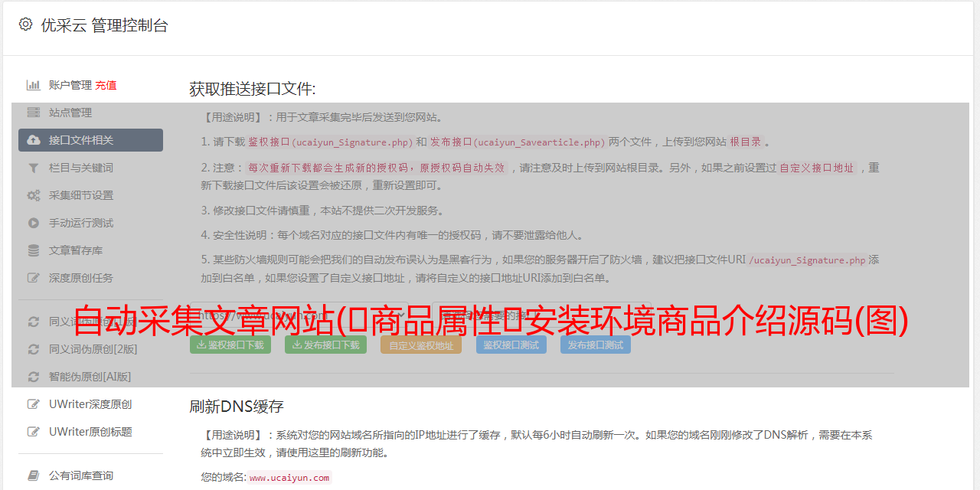Open 站点管理 via its server icon
980x490 pixels.
pos(33,113)
